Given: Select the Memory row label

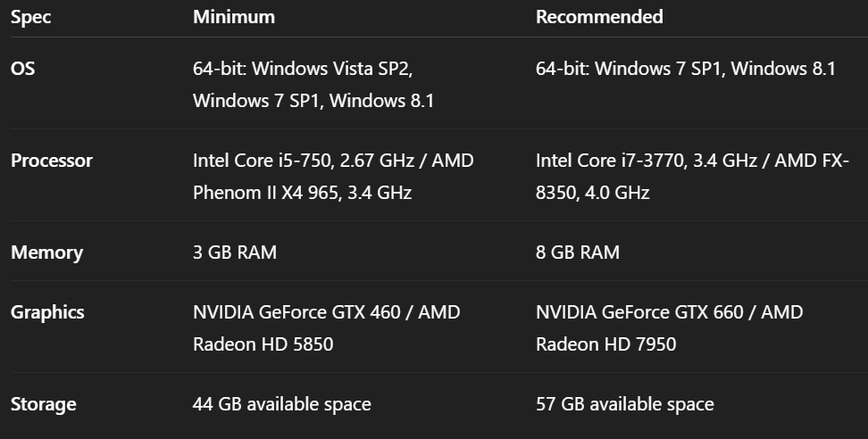Looking at the screenshot, I should (46, 253).
